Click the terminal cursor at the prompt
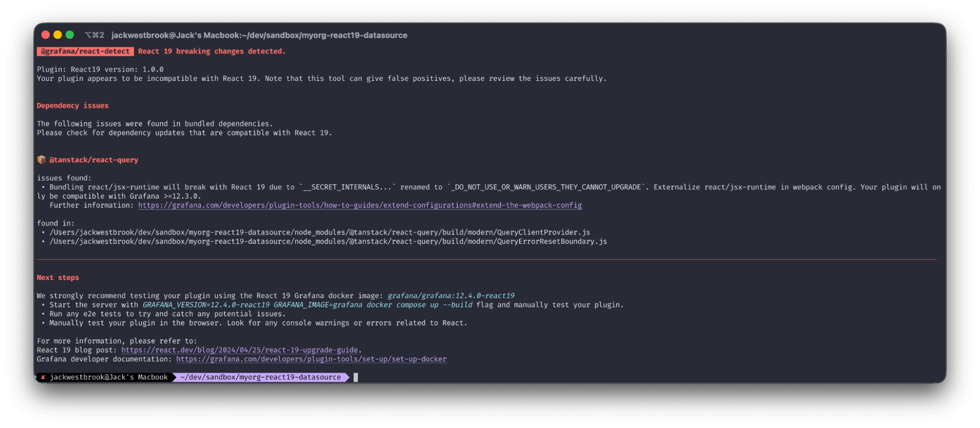The image size is (980, 428). pyautogui.click(x=356, y=377)
